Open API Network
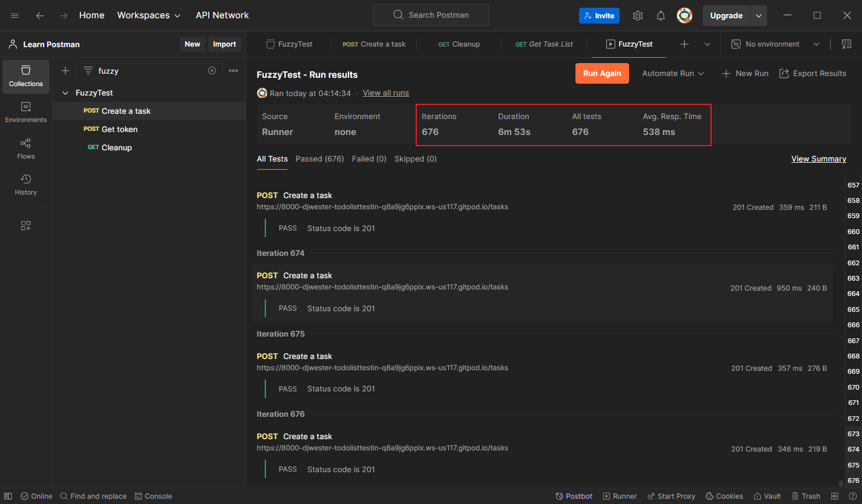The image size is (862, 504). tap(222, 15)
